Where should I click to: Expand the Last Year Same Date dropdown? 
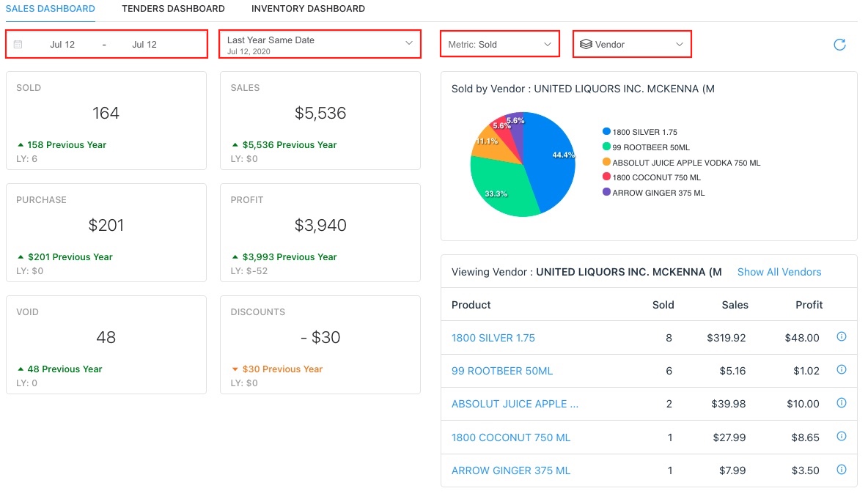[x=320, y=44]
